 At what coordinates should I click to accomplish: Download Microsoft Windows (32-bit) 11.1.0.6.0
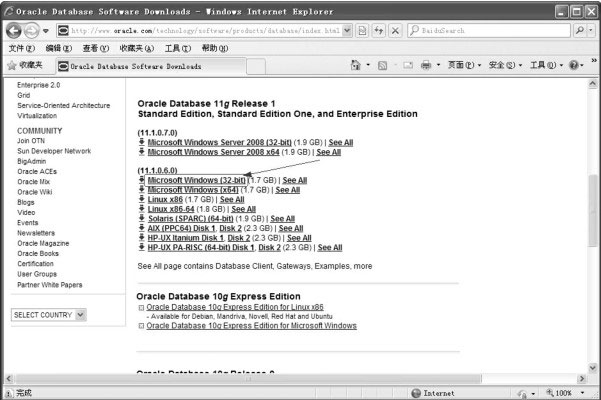(x=196, y=180)
